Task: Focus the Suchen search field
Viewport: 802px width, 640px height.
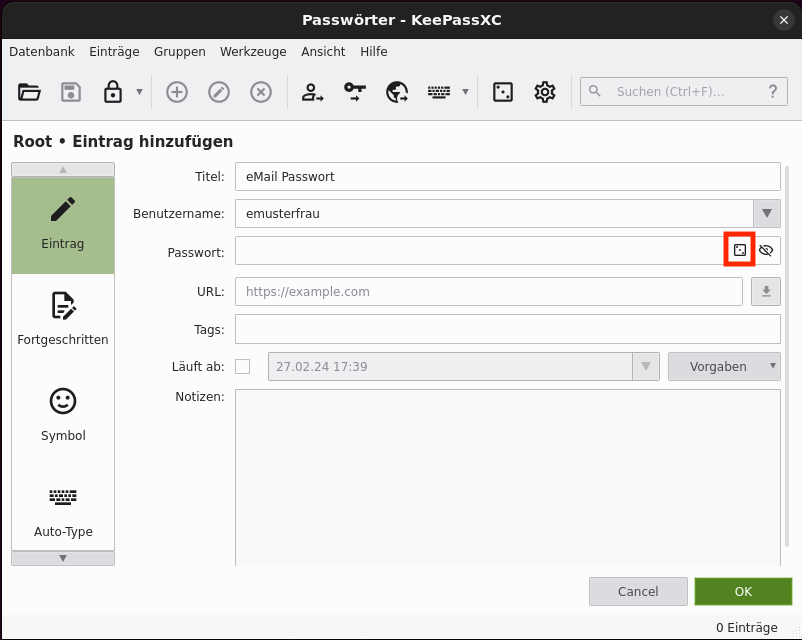Action: pyautogui.click(x=683, y=92)
